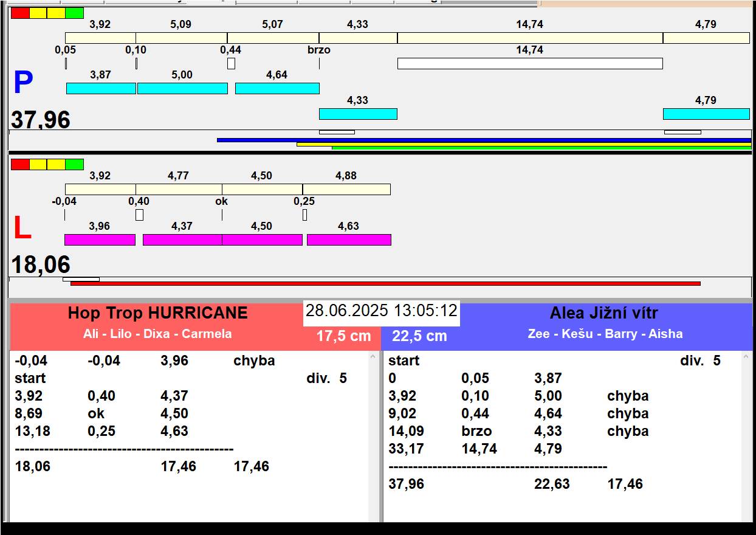Select the Alea Jižní vítr team header
Image resolution: width=756 pixels, height=535 pixels.
point(604,313)
